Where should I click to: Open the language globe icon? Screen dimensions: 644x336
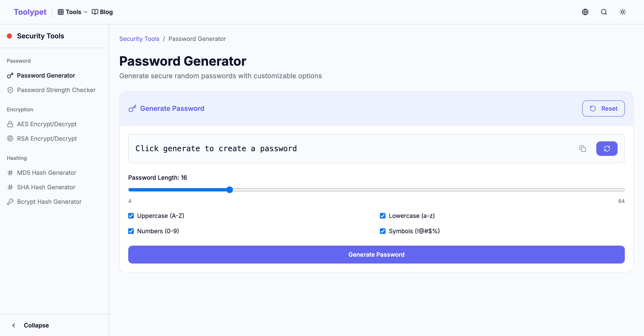585,12
